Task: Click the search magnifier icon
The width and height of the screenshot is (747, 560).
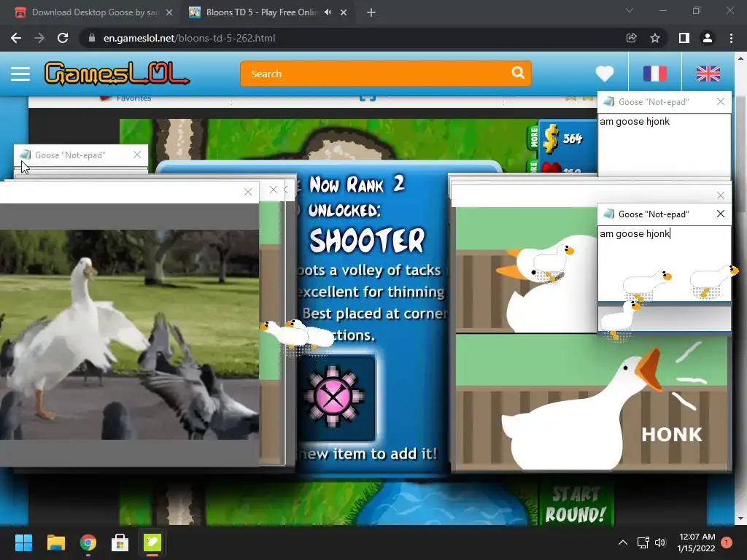Action: click(x=518, y=73)
